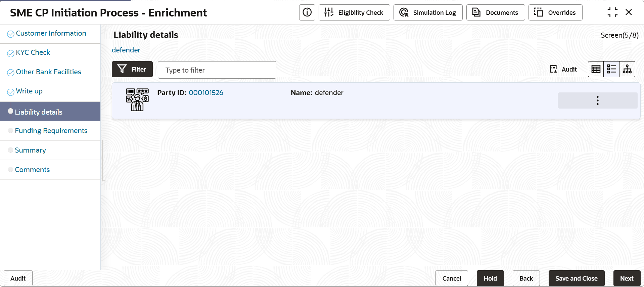Go to KYC Check step

click(x=33, y=52)
